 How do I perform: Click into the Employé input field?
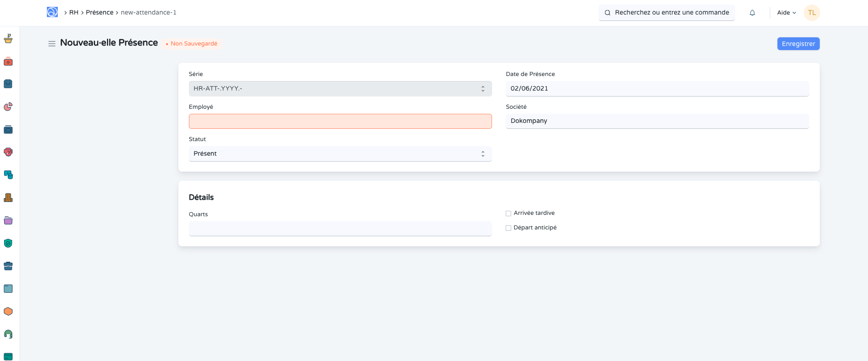pos(340,122)
